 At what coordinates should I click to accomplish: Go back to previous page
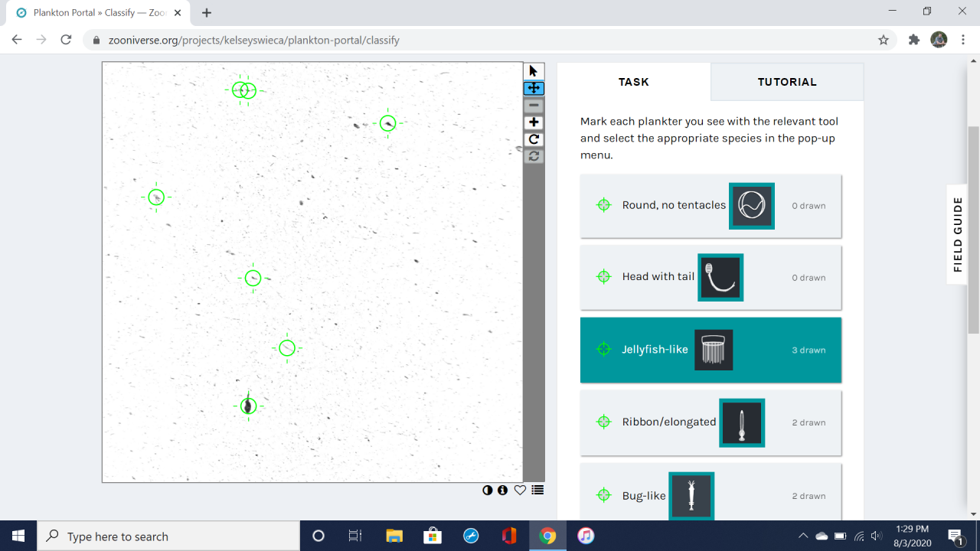[17, 40]
